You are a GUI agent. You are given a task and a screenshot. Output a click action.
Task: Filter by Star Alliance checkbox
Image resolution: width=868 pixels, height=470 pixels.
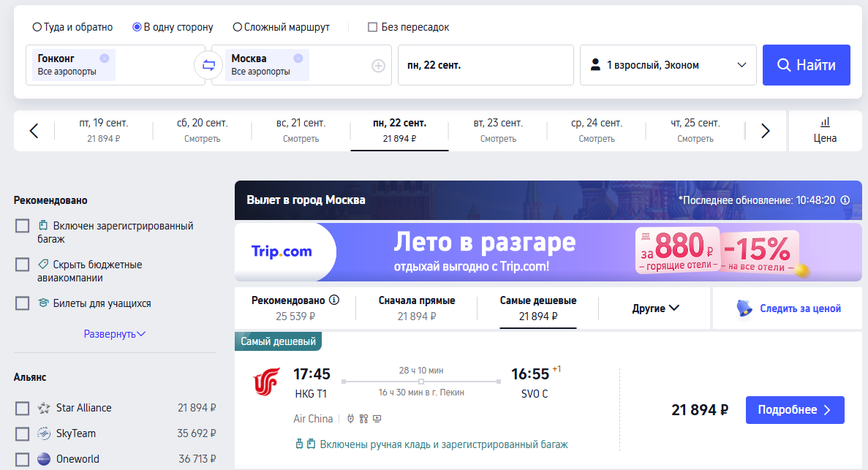22,409
